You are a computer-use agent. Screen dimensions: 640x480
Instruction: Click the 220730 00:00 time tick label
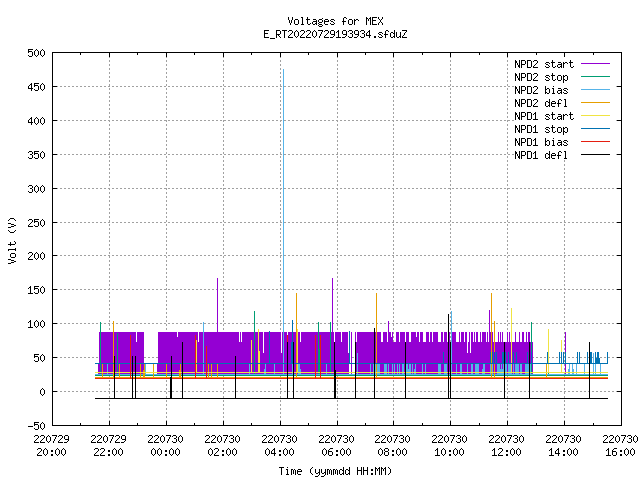pos(165,446)
